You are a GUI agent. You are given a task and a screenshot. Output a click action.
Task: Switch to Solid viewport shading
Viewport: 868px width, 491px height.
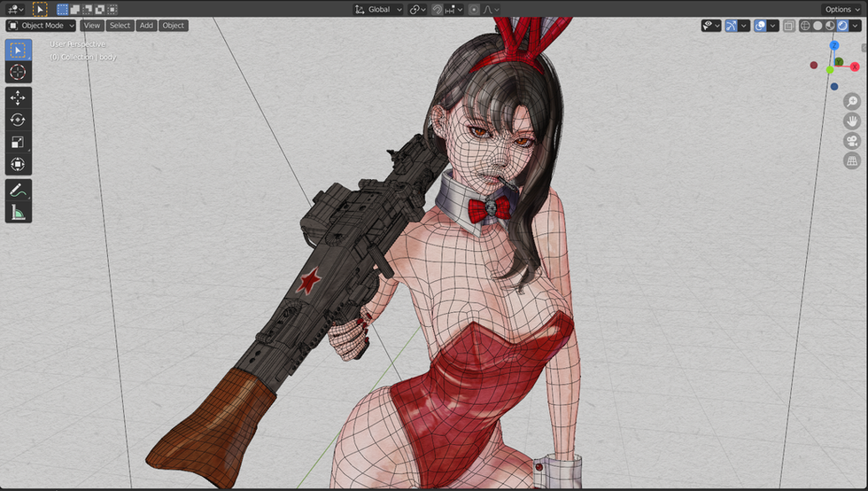click(x=818, y=26)
